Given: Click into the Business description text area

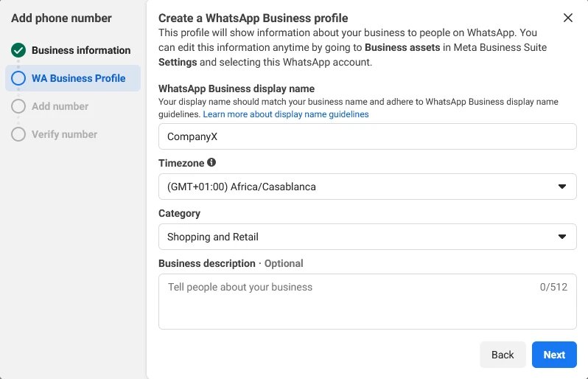Looking at the screenshot, I should (367, 302).
